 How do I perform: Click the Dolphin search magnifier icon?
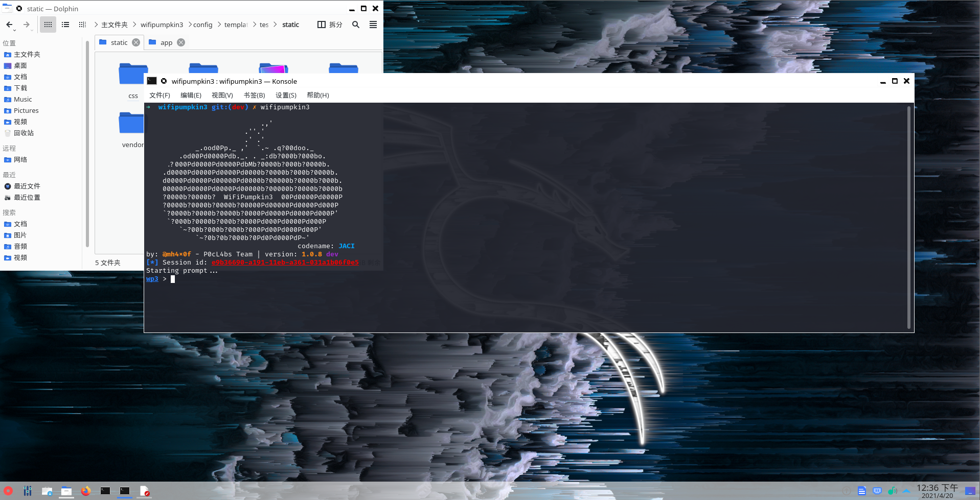pos(356,25)
